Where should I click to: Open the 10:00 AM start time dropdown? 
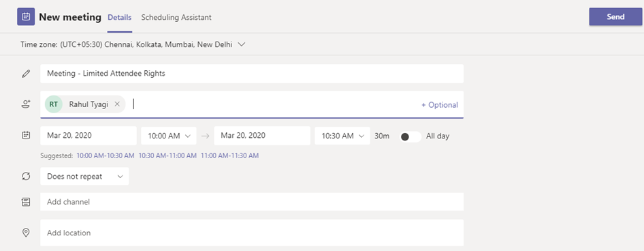click(x=169, y=136)
